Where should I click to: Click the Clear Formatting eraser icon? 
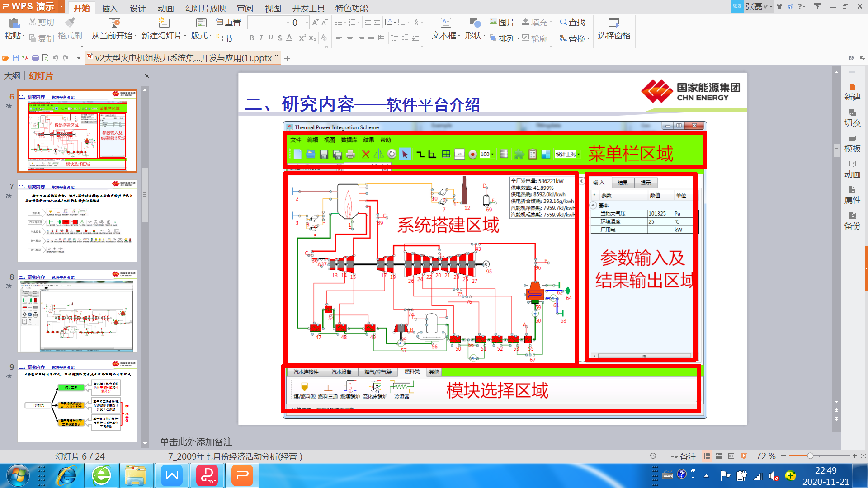(x=324, y=38)
